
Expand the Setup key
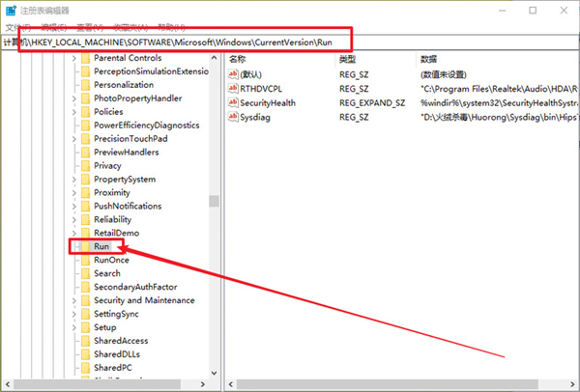pos(74,327)
